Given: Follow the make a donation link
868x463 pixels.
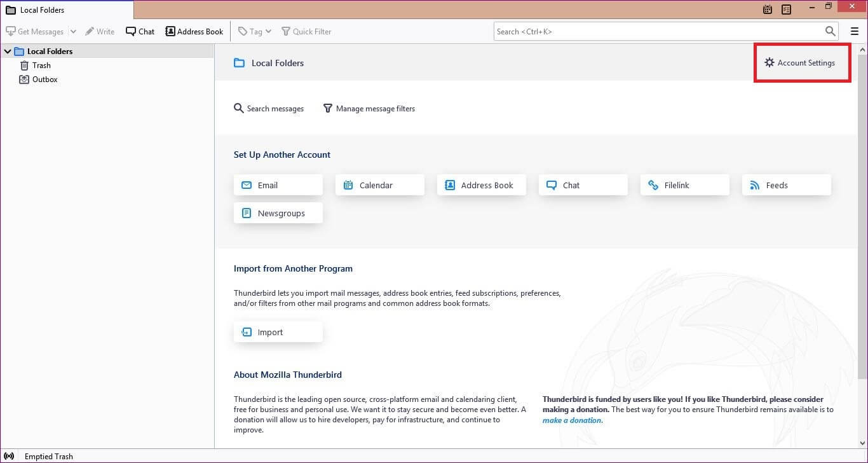Looking at the screenshot, I should (572, 420).
